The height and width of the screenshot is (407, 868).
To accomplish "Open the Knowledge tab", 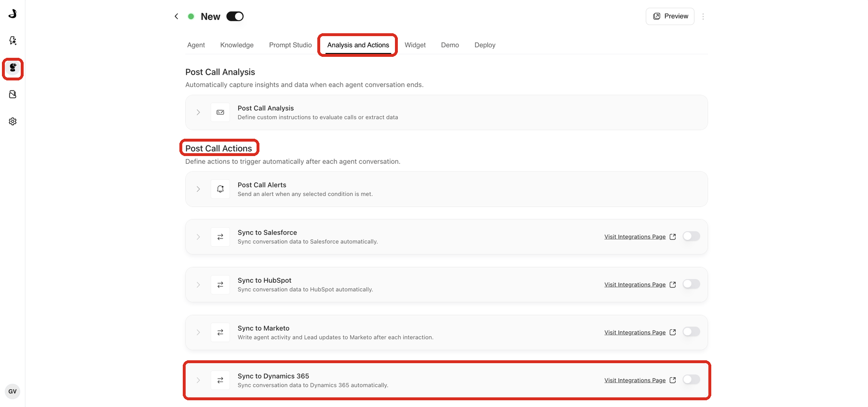I will [237, 45].
